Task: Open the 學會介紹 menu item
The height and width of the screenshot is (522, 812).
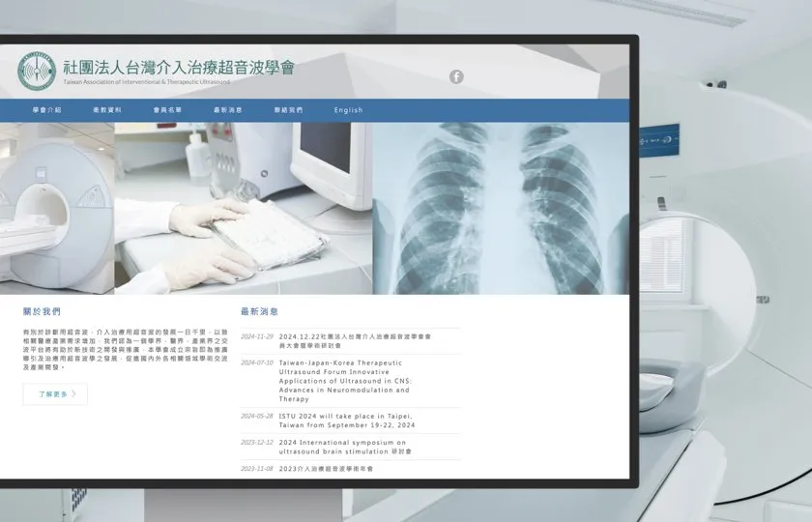Action: click(x=47, y=110)
